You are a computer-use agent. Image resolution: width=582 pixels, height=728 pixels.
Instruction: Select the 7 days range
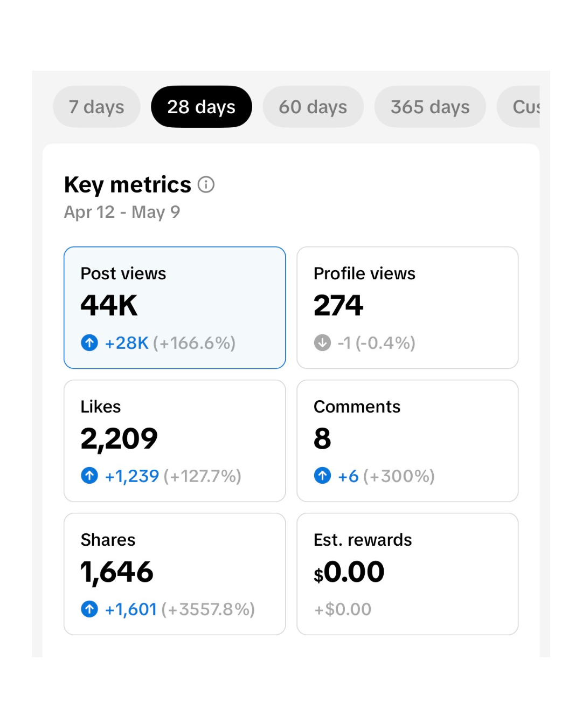coord(96,107)
